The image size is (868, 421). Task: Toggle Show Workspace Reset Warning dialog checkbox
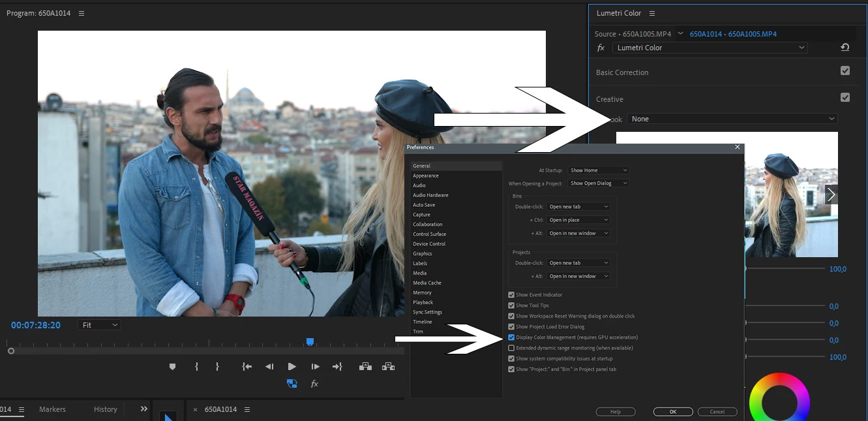[x=511, y=316]
